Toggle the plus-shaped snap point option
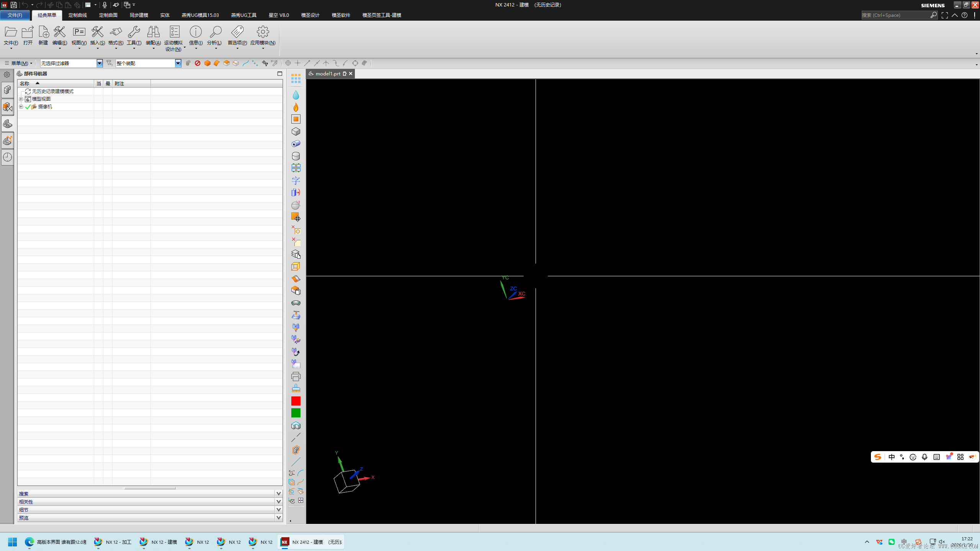This screenshot has width=980, height=551. click(297, 63)
